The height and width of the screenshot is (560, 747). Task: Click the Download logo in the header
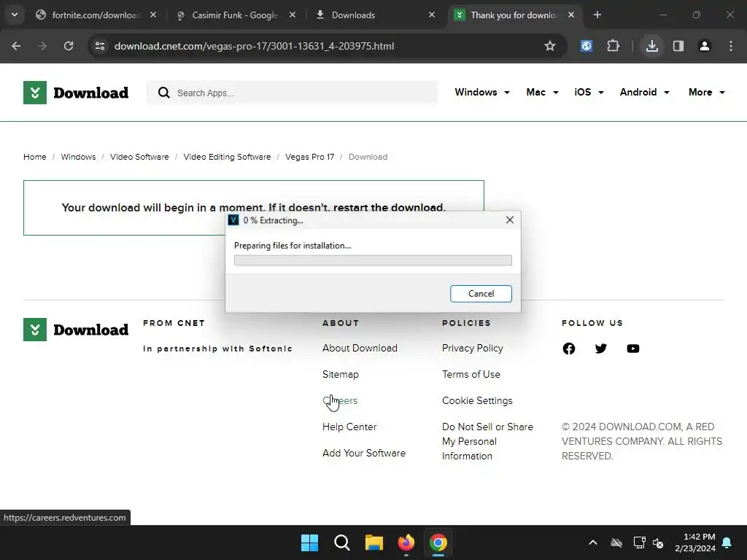(76, 93)
